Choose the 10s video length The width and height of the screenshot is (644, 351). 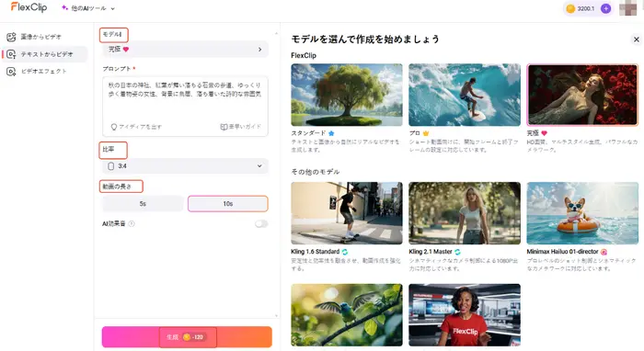228,204
